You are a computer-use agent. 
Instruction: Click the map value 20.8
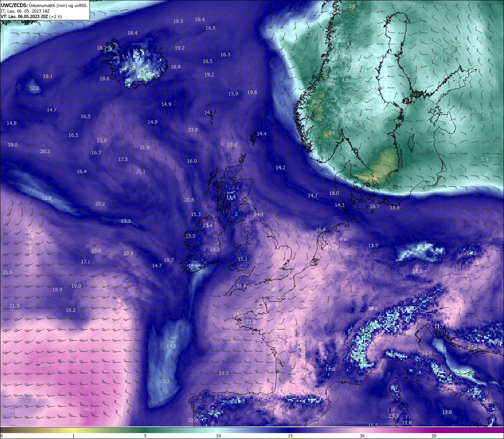(x=189, y=200)
